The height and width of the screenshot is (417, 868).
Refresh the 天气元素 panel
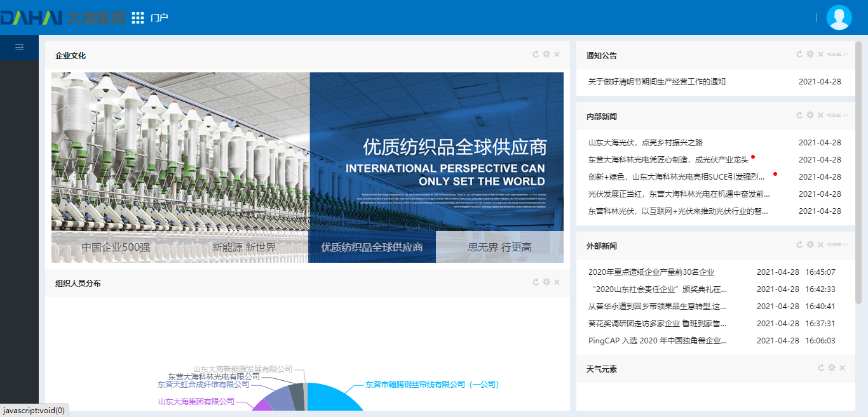[821, 368]
